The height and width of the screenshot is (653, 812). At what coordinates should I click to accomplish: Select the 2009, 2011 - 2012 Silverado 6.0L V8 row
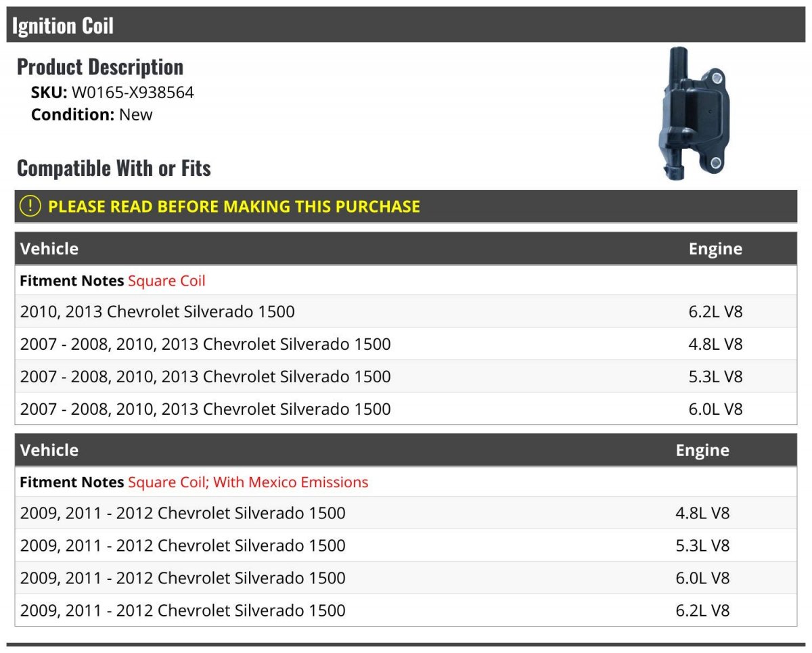pos(406,578)
